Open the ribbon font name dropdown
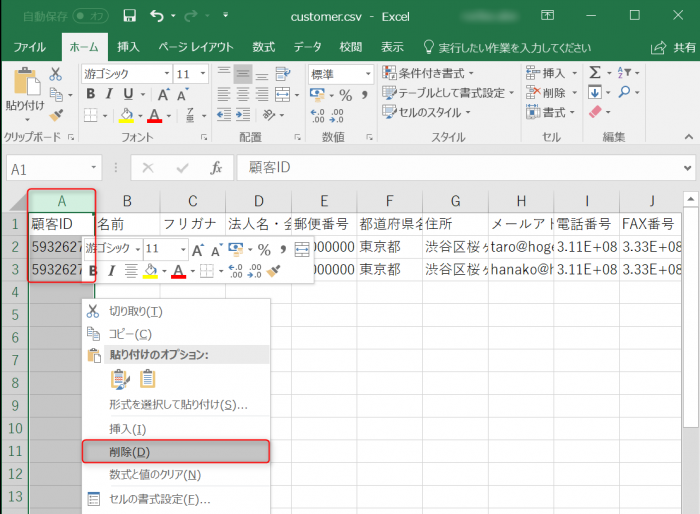This screenshot has width=700, height=514. coord(166,74)
